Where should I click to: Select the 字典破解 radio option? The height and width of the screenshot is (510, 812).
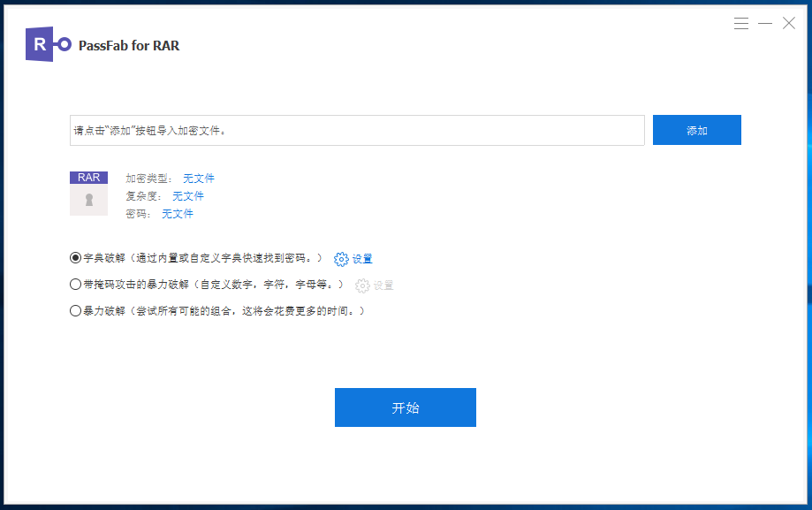75,258
